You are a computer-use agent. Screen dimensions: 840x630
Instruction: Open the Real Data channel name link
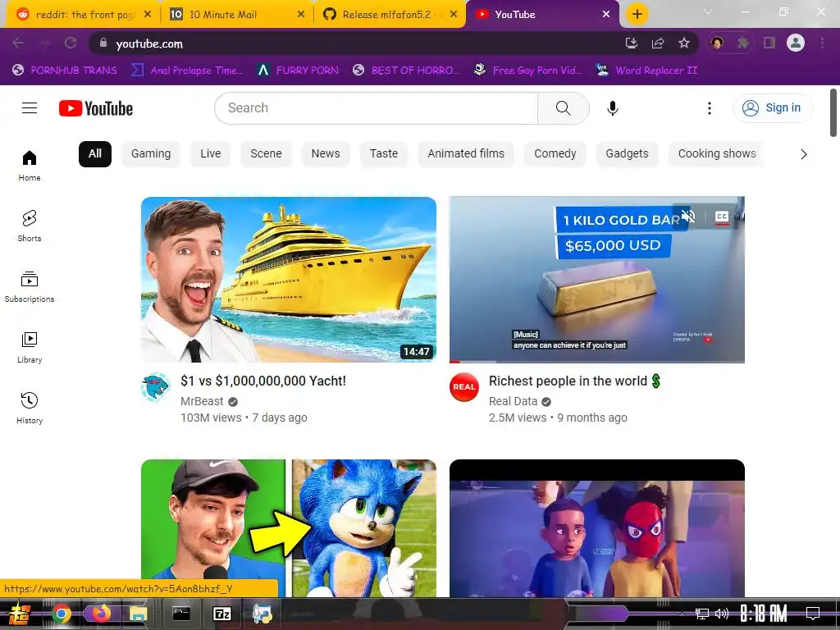pyautogui.click(x=513, y=401)
